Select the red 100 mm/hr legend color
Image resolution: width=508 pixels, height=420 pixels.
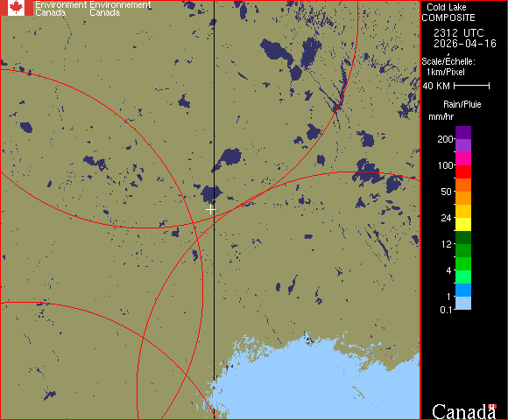click(463, 172)
